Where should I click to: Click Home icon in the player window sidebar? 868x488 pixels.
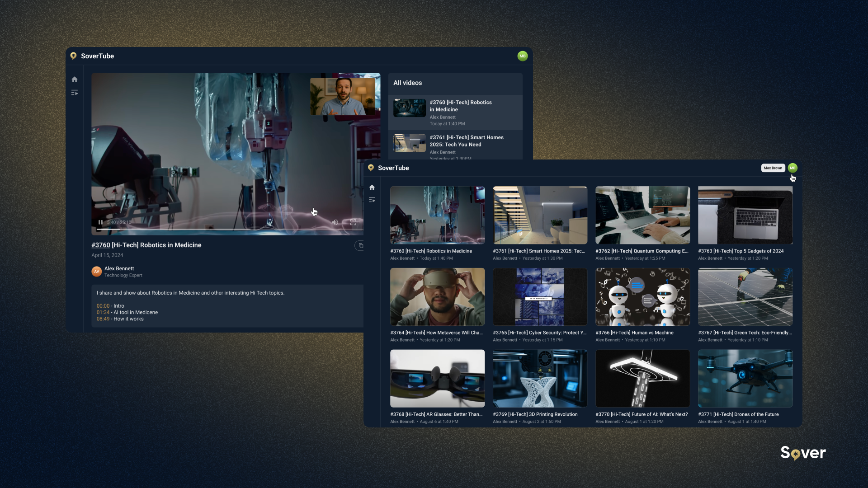(x=75, y=80)
